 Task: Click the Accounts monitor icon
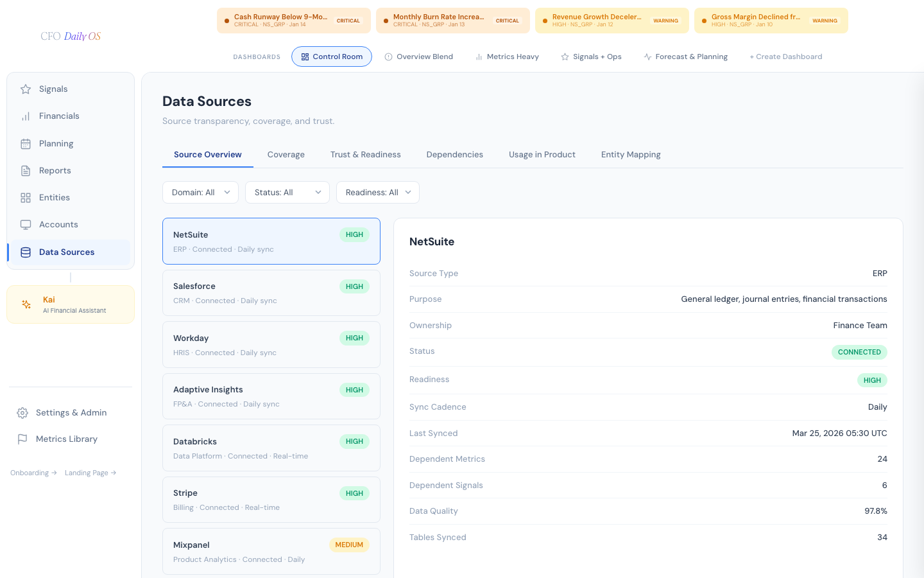pyautogui.click(x=26, y=225)
